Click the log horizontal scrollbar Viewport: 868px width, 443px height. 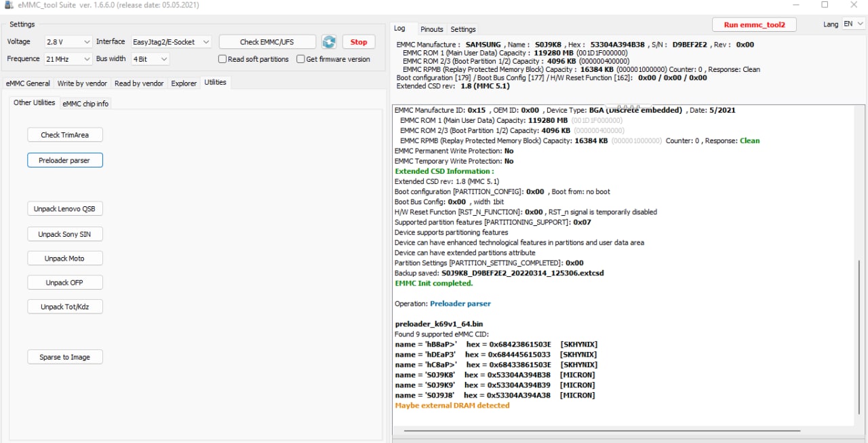(x=602, y=430)
